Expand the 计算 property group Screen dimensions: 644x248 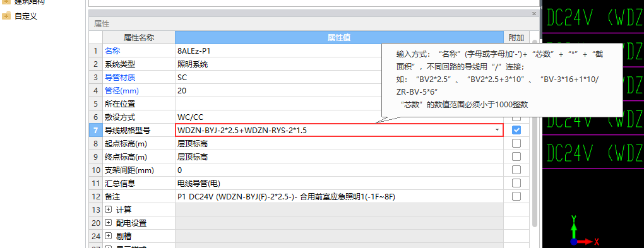pos(108,210)
